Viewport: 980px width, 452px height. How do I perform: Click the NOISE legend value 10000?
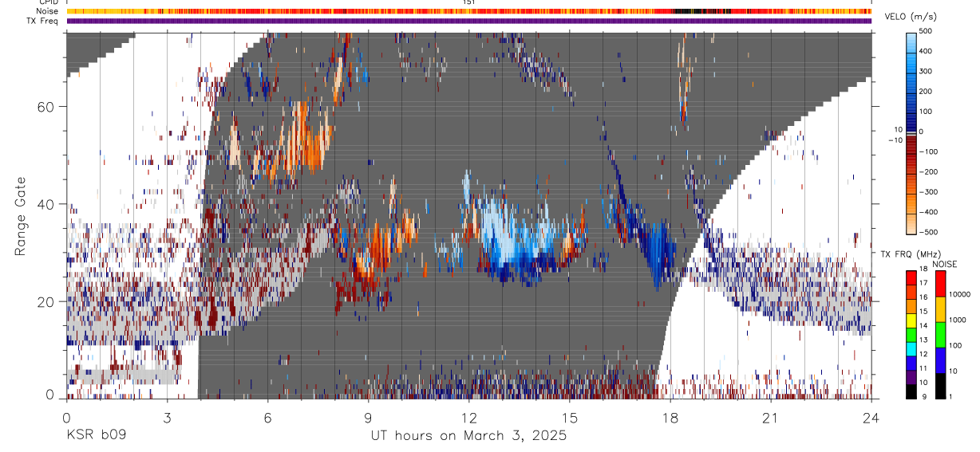pos(959,294)
